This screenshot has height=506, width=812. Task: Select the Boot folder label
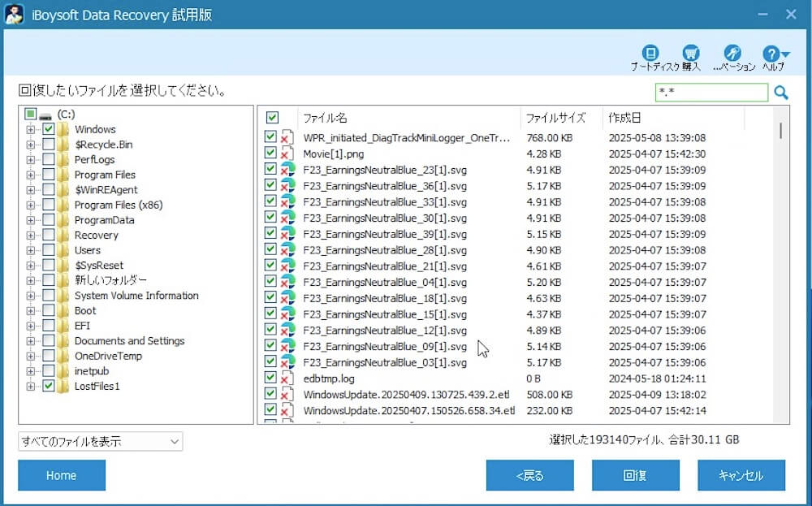pos(85,311)
